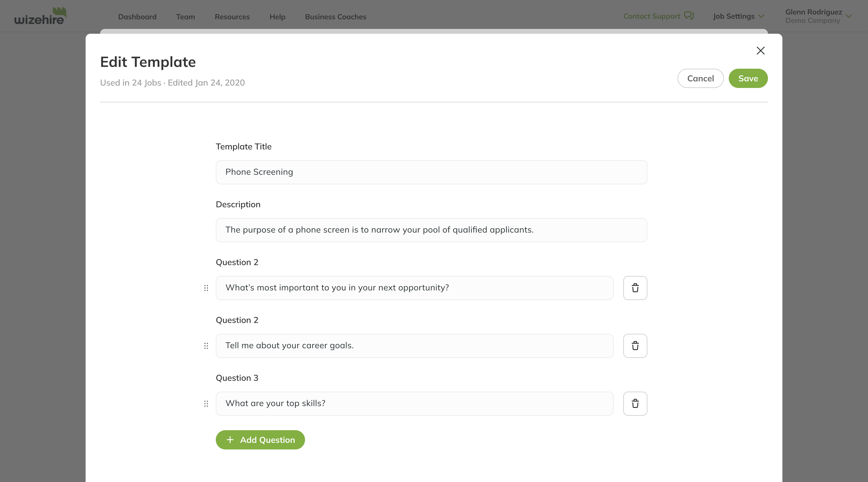The height and width of the screenshot is (482, 868).
Task: Delete the 'career goals' question
Action: pos(635,346)
